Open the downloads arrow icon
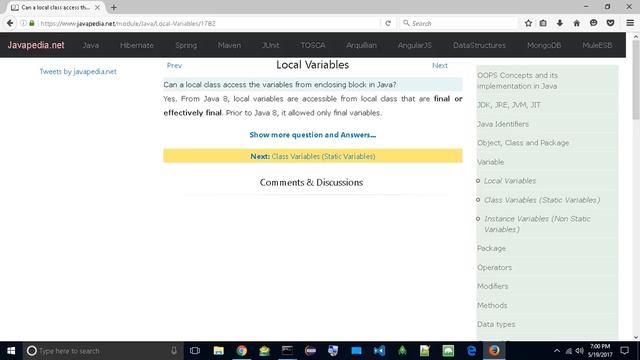640x360 pixels. (560, 23)
